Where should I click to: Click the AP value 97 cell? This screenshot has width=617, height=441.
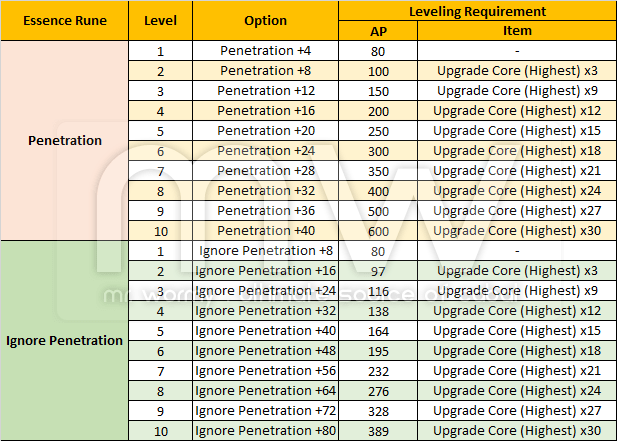click(x=378, y=270)
